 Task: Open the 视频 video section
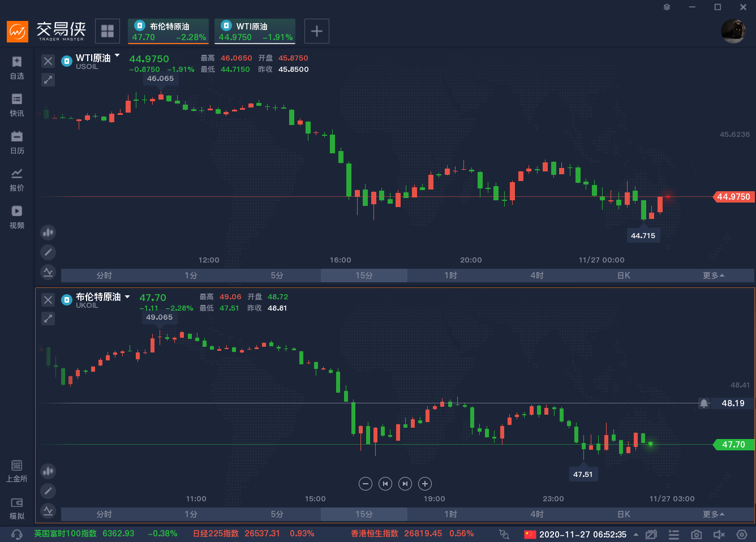17,217
